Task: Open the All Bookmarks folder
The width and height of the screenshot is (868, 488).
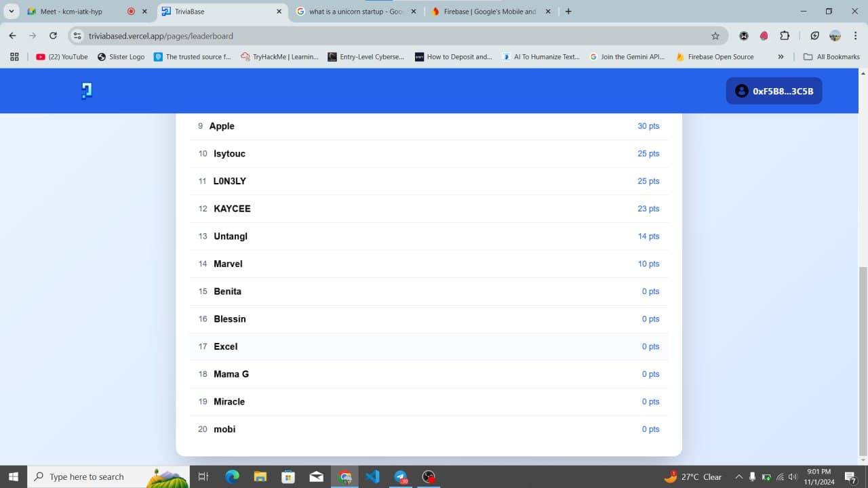Action: click(833, 57)
